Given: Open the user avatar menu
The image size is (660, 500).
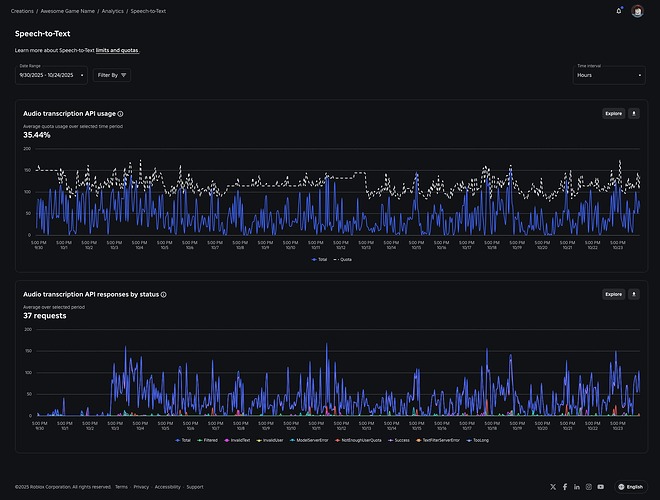Looking at the screenshot, I should (637, 11).
